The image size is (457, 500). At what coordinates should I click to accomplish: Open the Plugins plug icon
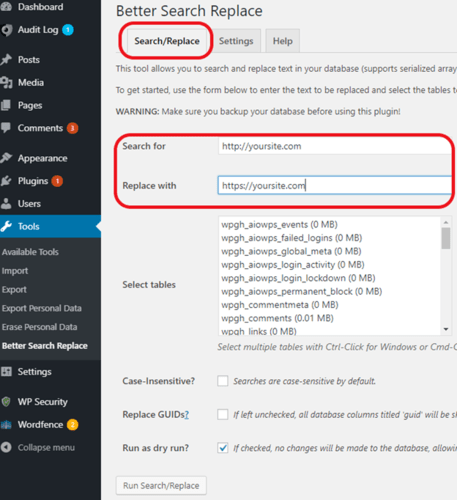tap(6, 181)
